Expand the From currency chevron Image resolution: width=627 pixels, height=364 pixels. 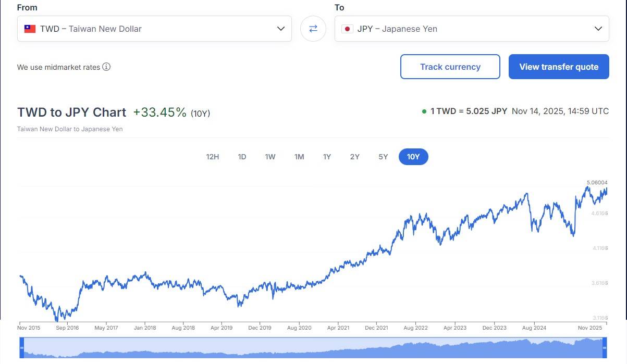tap(281, 29)
